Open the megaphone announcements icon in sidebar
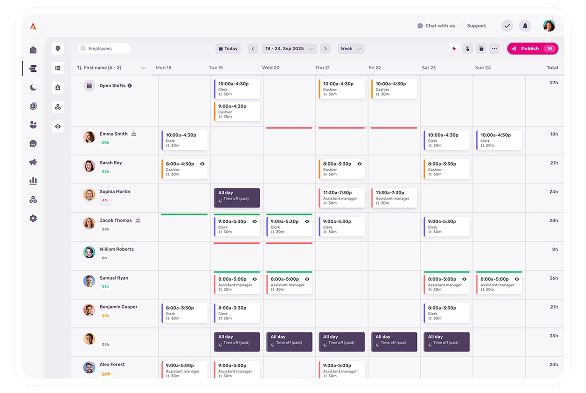Image resolution: width=586 pixels, height=393 pixels. 33,162
